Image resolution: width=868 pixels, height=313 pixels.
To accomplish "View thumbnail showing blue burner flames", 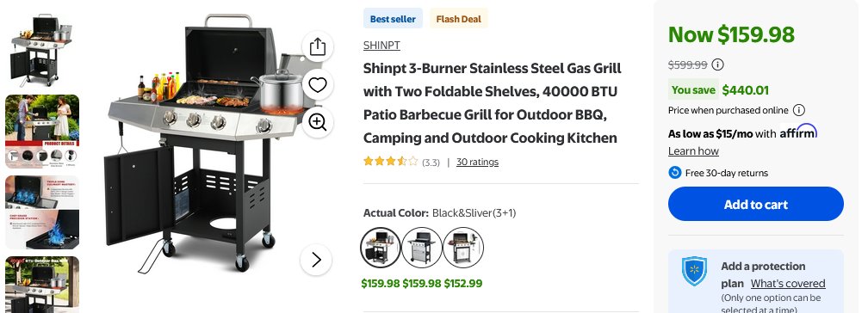I will (43, 212).
